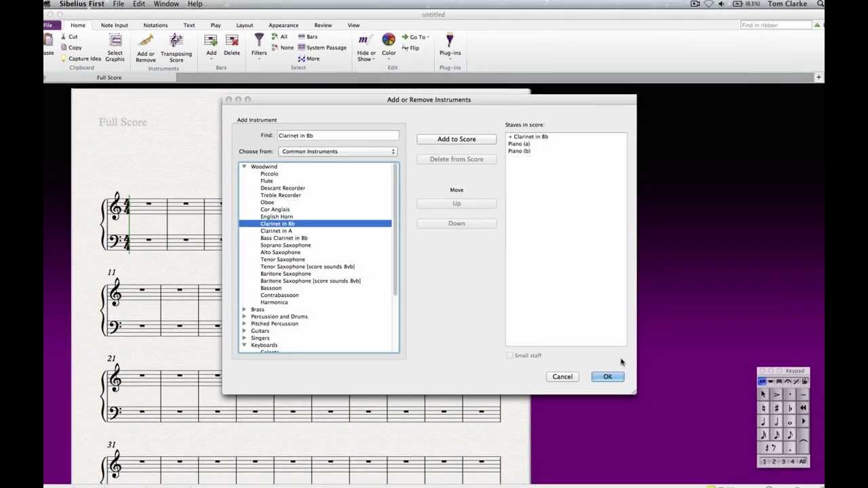Select the whole note on the Keypad
This screenshot has width=868, height=488.
point(790,422)
